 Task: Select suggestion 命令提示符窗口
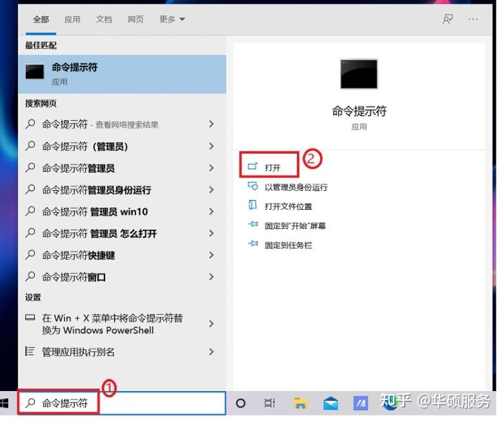point(122,277)
